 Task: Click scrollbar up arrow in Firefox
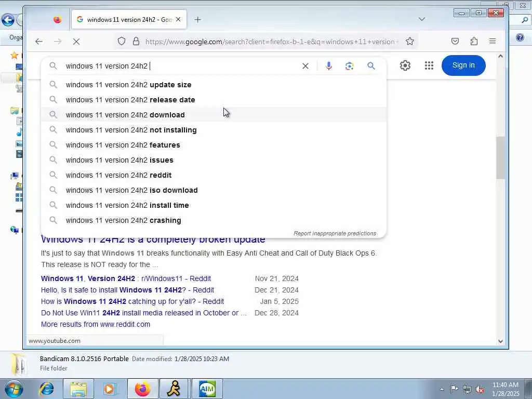(500, 56)
